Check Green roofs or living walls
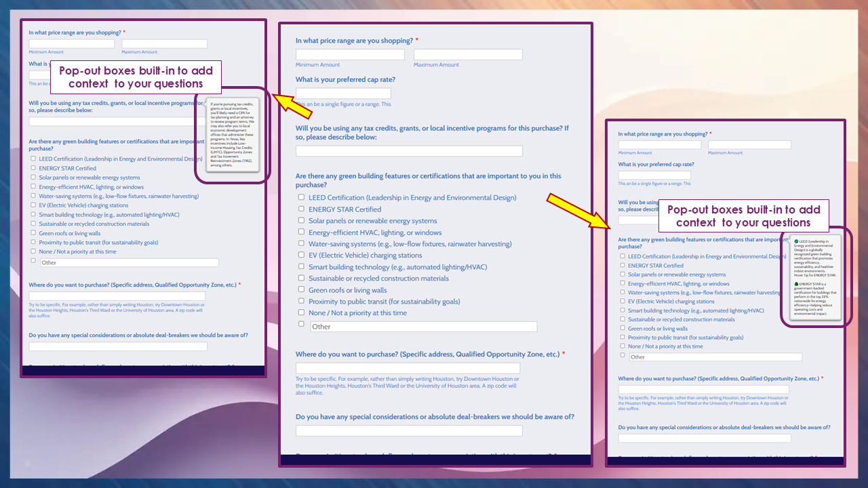This screenshot has height=488, width=868. (x=301, y=290)
